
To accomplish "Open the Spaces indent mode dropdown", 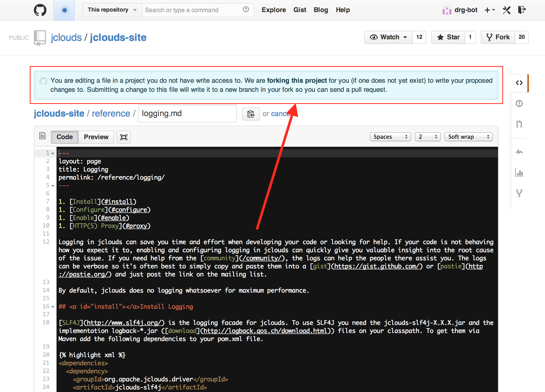I will pos(390,137).
